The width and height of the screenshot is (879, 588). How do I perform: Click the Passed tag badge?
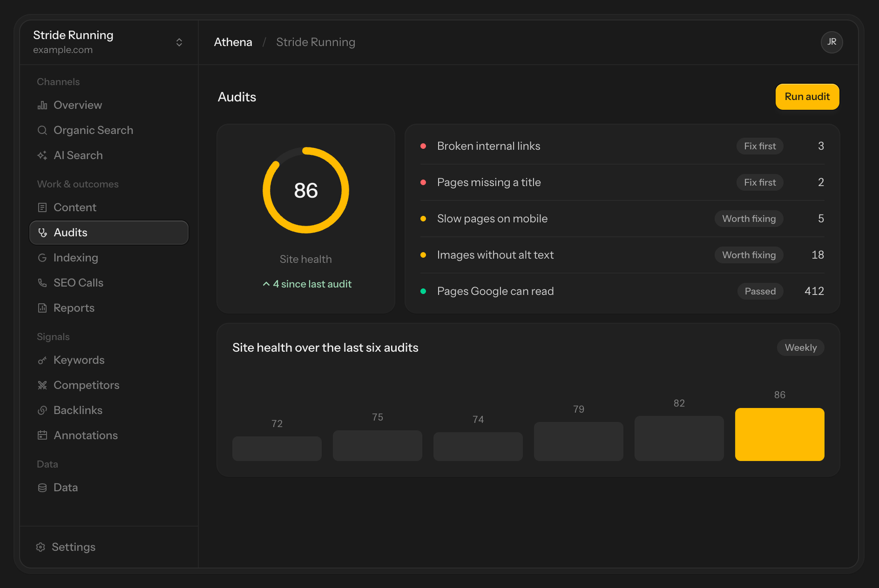click(760, 291)
